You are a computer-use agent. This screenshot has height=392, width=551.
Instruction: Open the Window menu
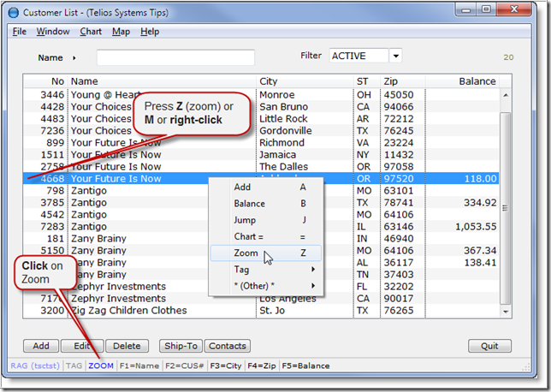(53, 32)
